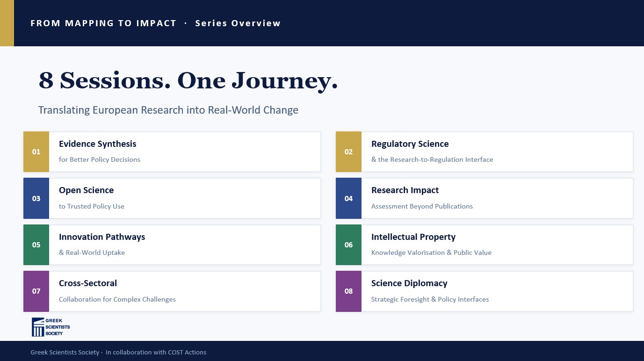The height and width of the screenshot is (361, 644).
Task: Pick the 06 session number badge
Action: click(x=348, y=245)
